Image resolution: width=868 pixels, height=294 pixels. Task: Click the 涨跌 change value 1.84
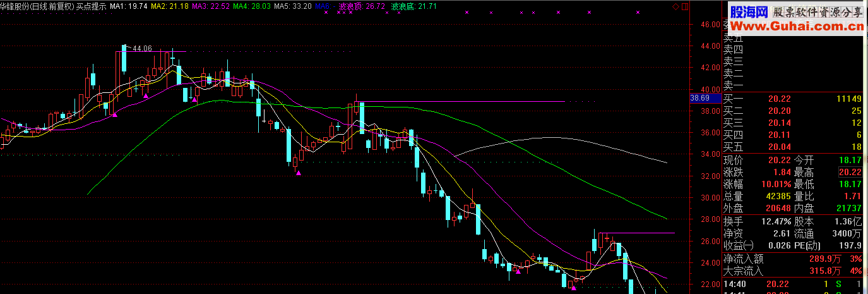(782, 172)
